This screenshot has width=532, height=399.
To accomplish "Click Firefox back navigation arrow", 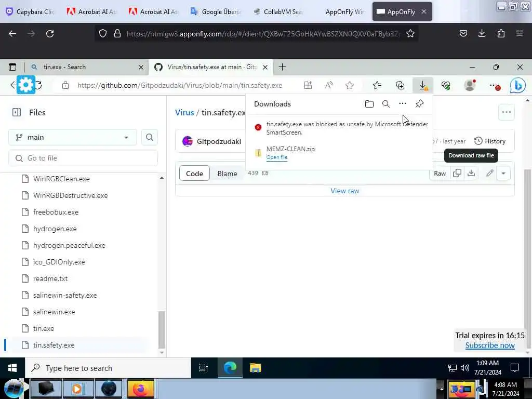I will coord(12,34).
